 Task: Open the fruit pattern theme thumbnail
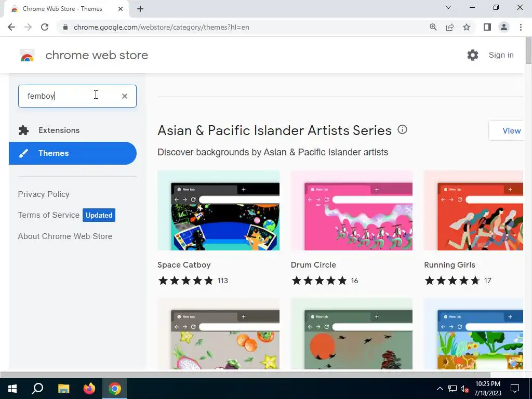point(219,334)
